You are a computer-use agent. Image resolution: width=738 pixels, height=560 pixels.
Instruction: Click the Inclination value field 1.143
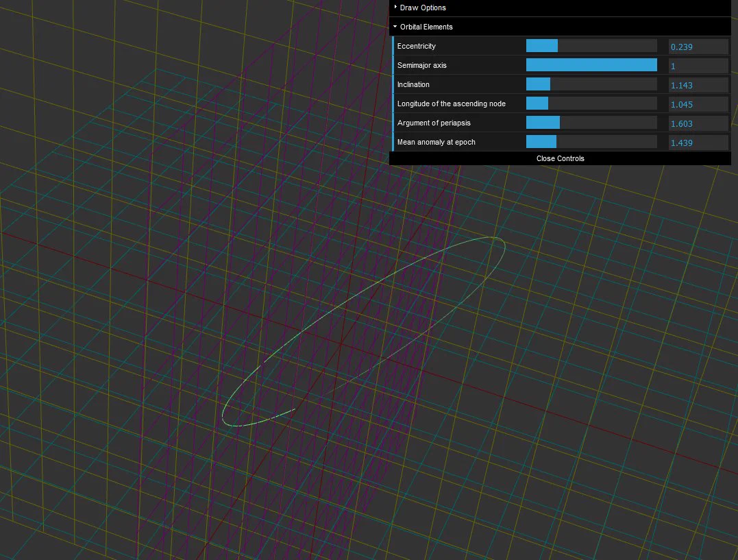point(698,85)
